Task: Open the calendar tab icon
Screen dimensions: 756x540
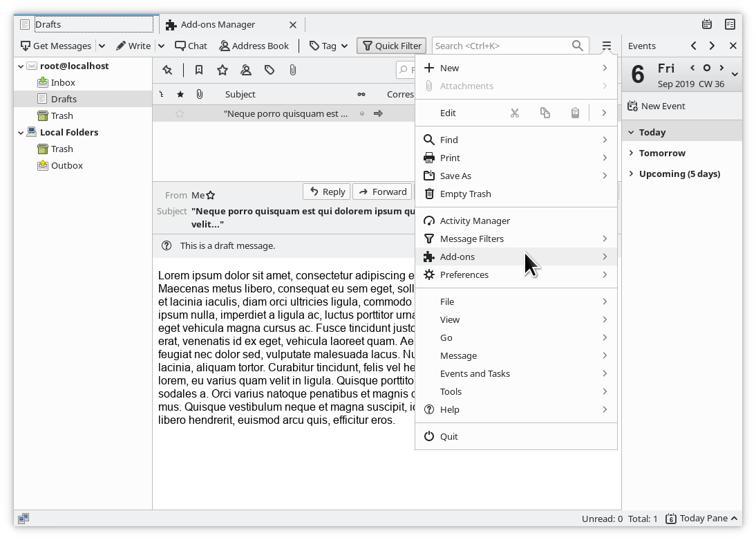Action: pyautogui.click(x=707, y=24)
